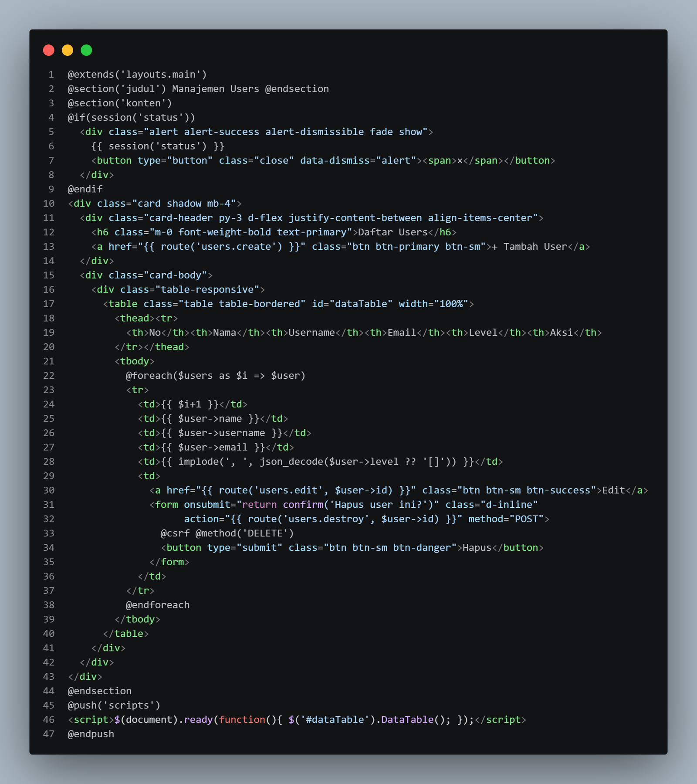
Task: Click @push('scripts') on line 45
Action: click(x=114, y=706)
